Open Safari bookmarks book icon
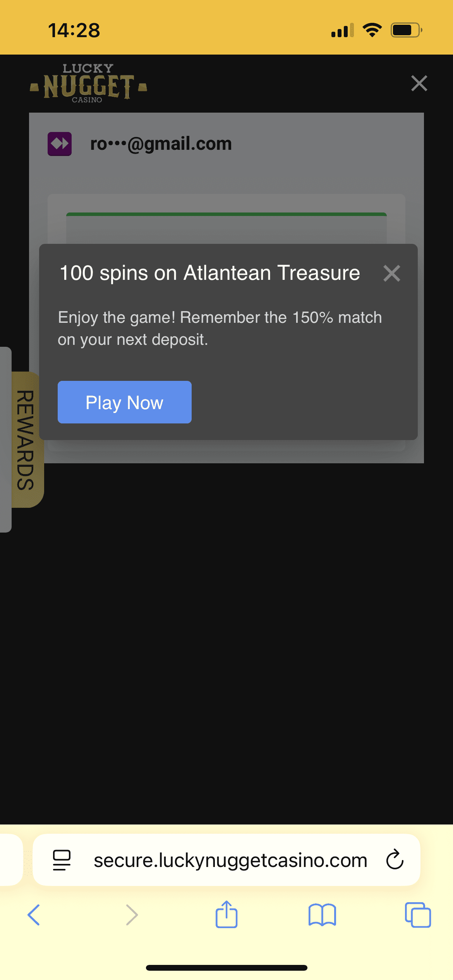Image resolution: width=453 pixels, height=980 pixels. (x=322, y=915)
